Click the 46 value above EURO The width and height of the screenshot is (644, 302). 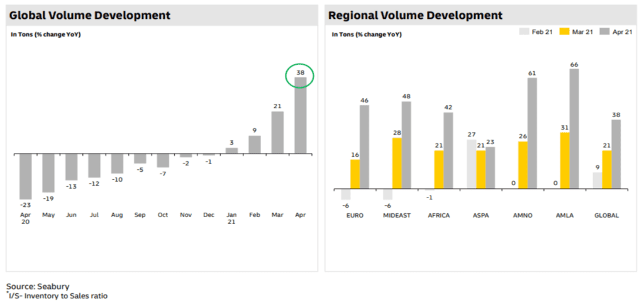tap(364, 100)
